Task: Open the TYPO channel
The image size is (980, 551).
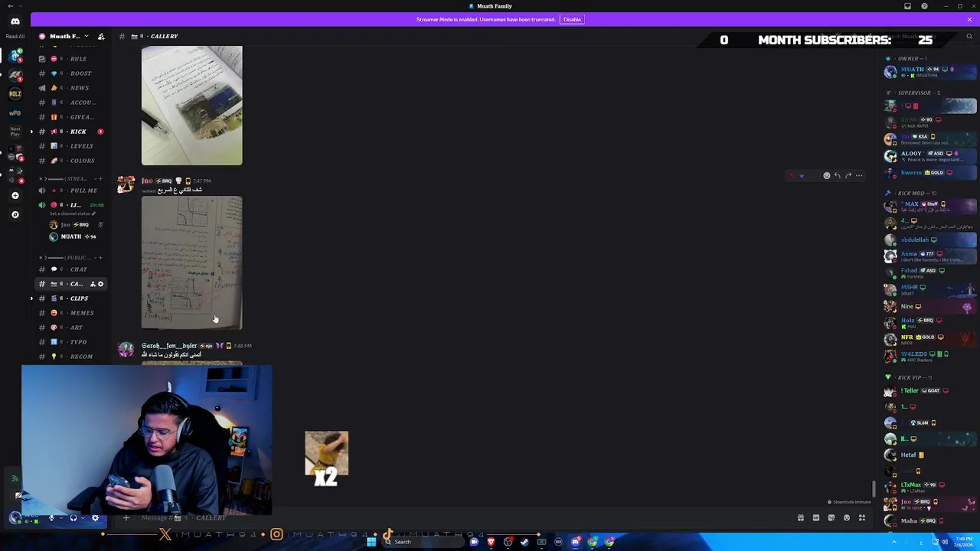Action: (72, 342)
